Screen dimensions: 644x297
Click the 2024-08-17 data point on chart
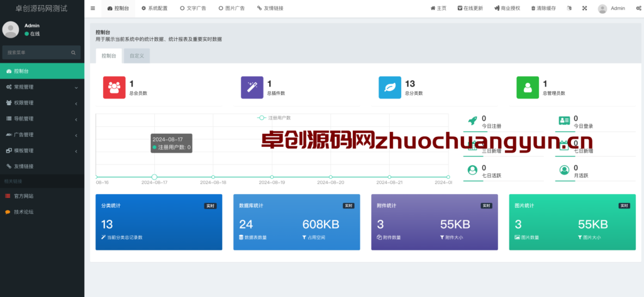(x=155, y=177)
